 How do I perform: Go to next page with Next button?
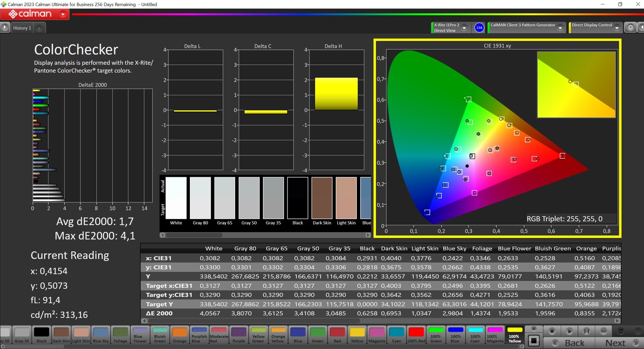click(x=620, y=343)
